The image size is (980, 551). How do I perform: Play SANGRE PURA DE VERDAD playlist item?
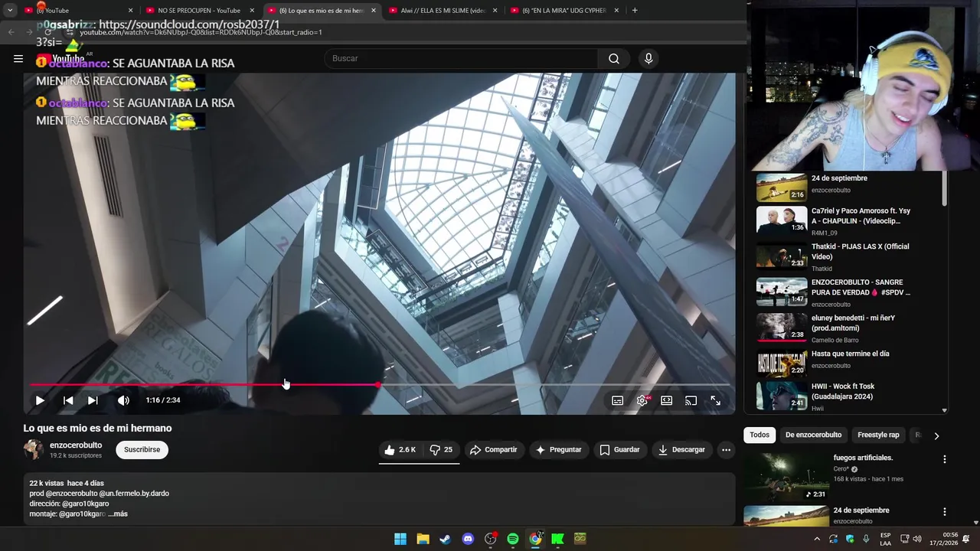point(846,292)
